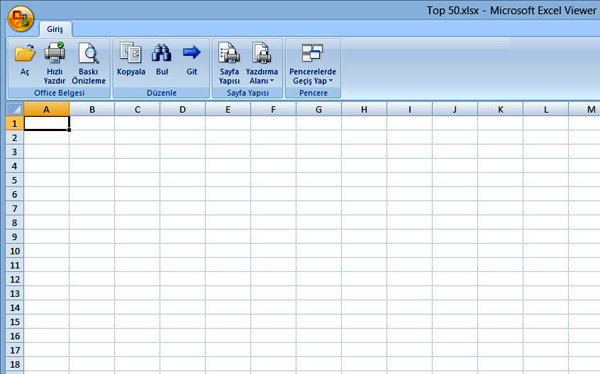The width and height of the screenshot is (600, 374).
Task: Click the Pencere group label
Action: (313, 93)
